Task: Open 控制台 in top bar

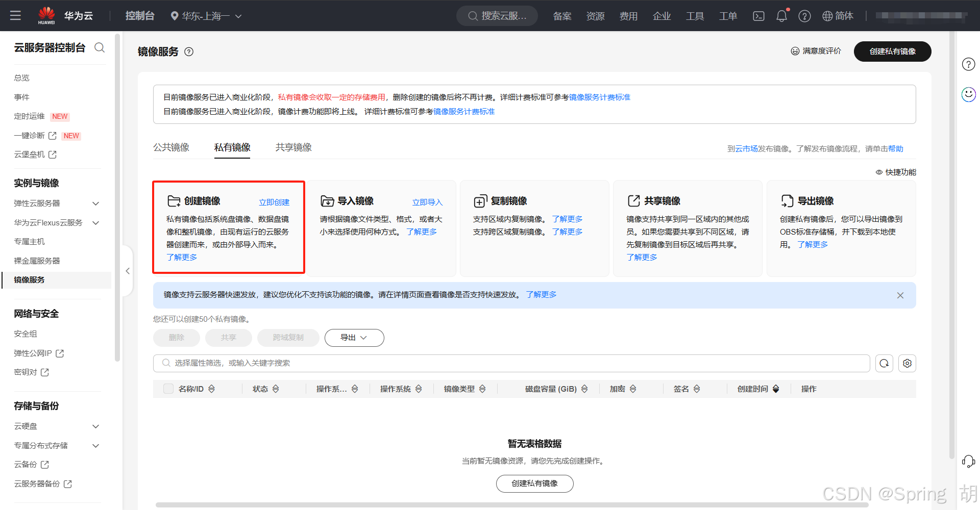Action: click(140, 16)
